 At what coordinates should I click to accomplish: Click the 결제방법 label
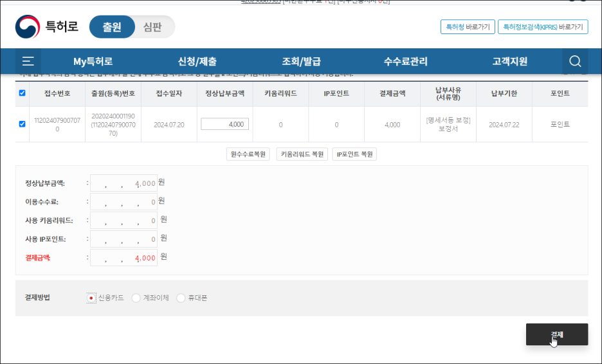tap(37, 298)
